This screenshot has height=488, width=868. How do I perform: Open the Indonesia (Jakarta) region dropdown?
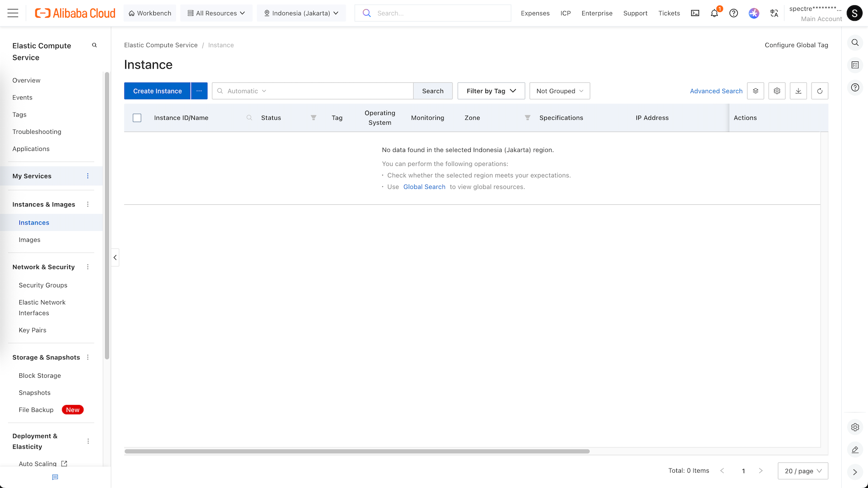click(301, 13)
